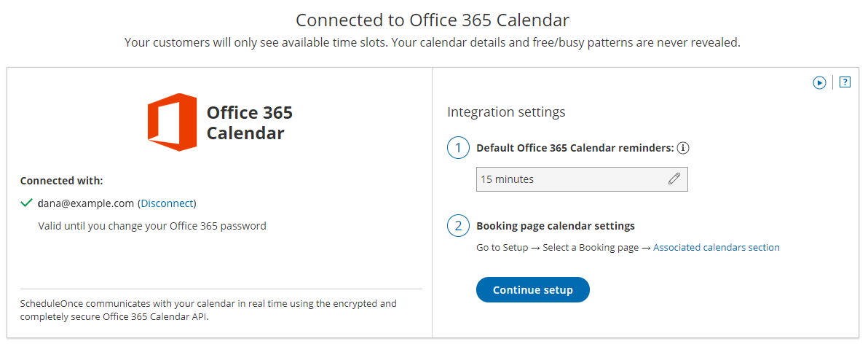Click the password validity note

[x=152, y=226]
